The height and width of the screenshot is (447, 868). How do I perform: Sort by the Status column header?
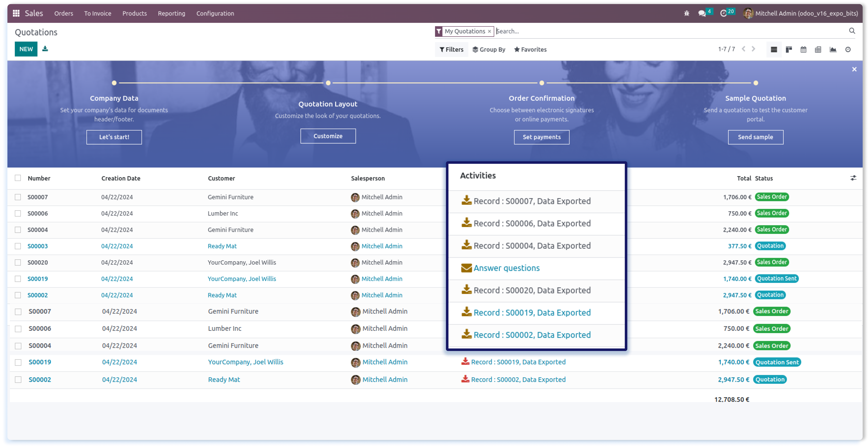(x=764, y=178)
